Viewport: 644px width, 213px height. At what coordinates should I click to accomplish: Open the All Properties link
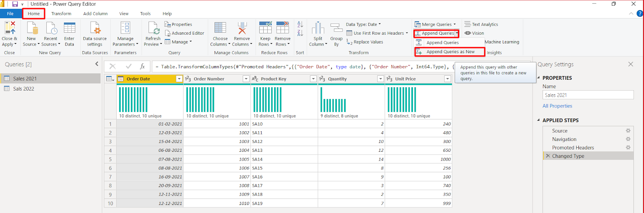pos(557,106)
